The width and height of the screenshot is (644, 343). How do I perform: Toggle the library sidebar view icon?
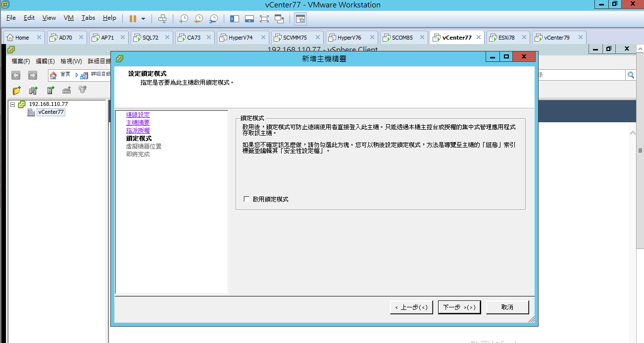235,18
